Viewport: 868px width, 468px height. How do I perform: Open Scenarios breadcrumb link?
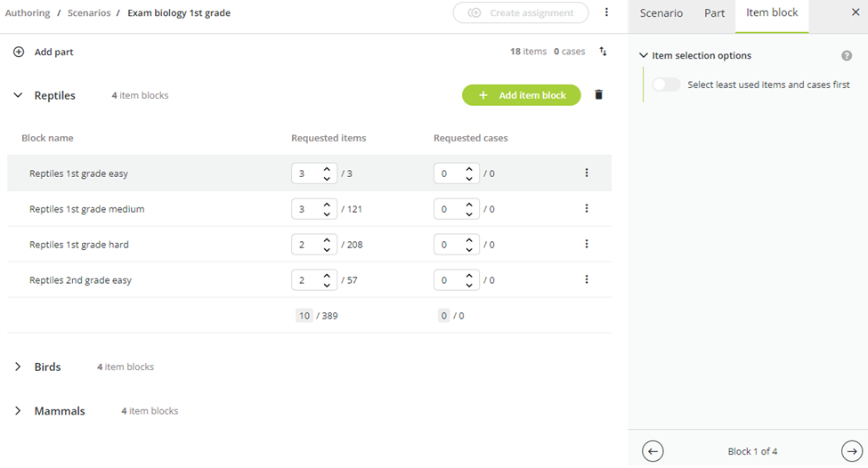89,12
